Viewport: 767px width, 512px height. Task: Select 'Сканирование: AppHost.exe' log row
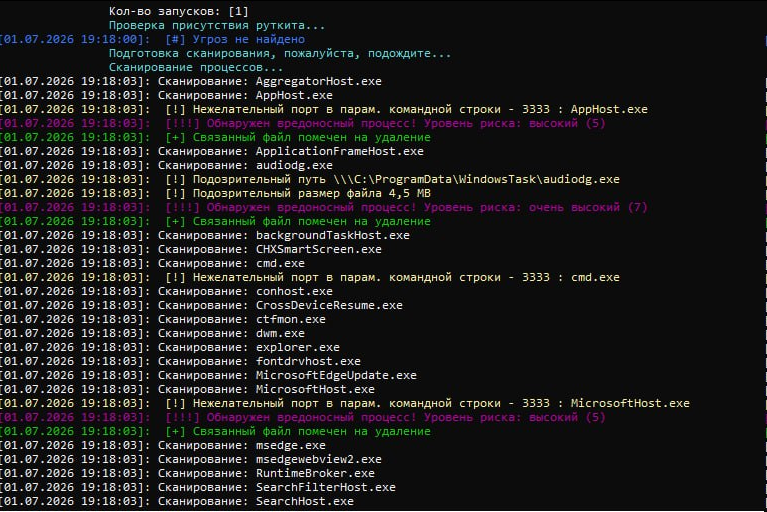[x=166, y=95]
